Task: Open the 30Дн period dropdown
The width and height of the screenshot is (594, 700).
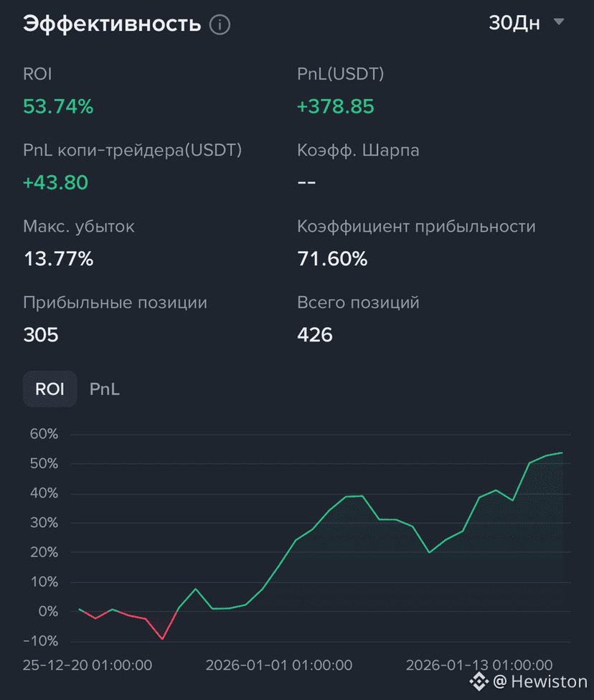Action: (x=527, y=23)
